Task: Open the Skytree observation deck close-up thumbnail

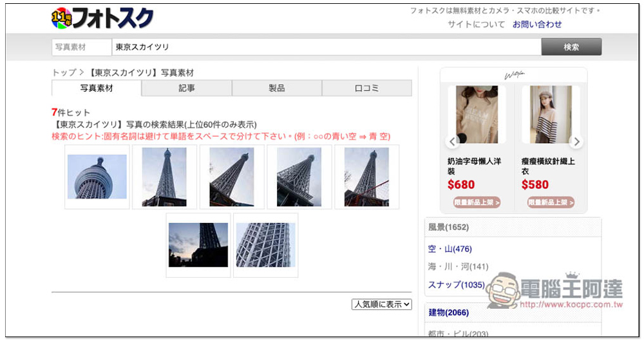Action: click(97, 177)
